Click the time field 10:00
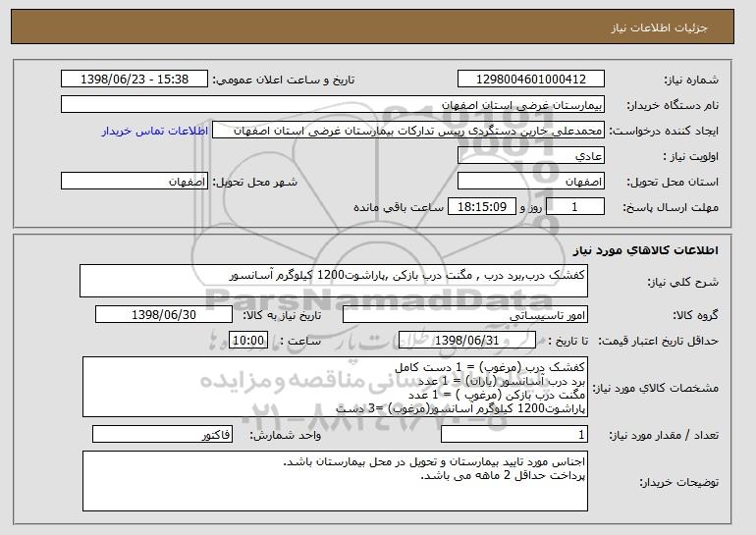This screenshot has width=756, height=535. [x=248, y=341]
